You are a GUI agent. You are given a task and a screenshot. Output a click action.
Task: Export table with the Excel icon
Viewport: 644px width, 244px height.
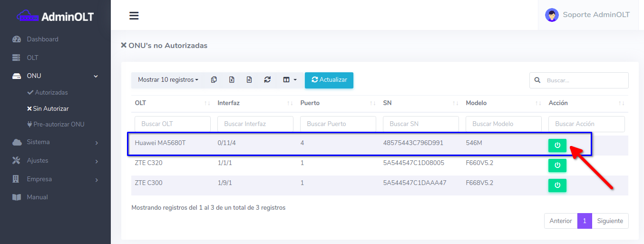pos(232,80)
